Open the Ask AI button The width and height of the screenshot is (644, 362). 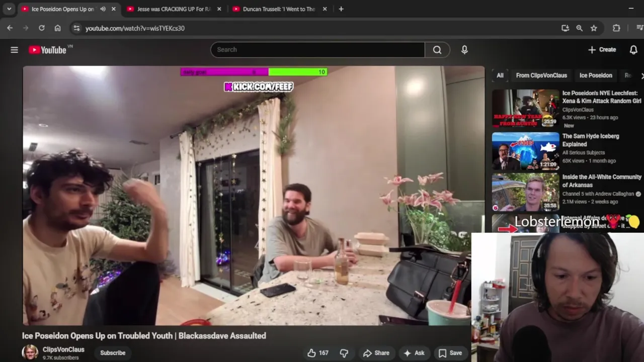[414, 353]
